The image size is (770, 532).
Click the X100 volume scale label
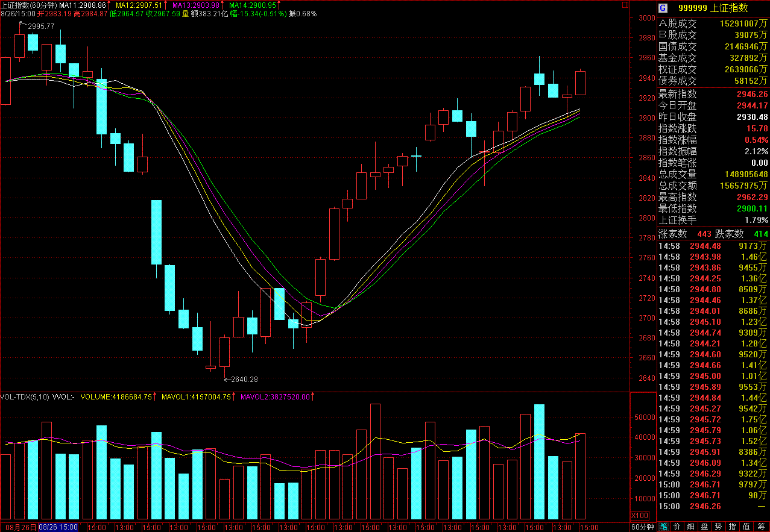coord(640,516)
